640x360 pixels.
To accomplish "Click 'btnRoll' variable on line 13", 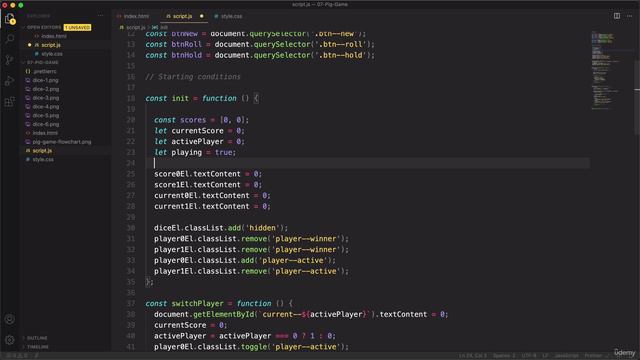I will 187,44.
